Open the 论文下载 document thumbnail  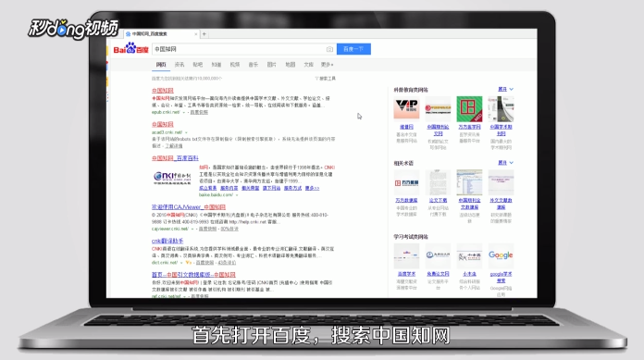tap(438, 182)
